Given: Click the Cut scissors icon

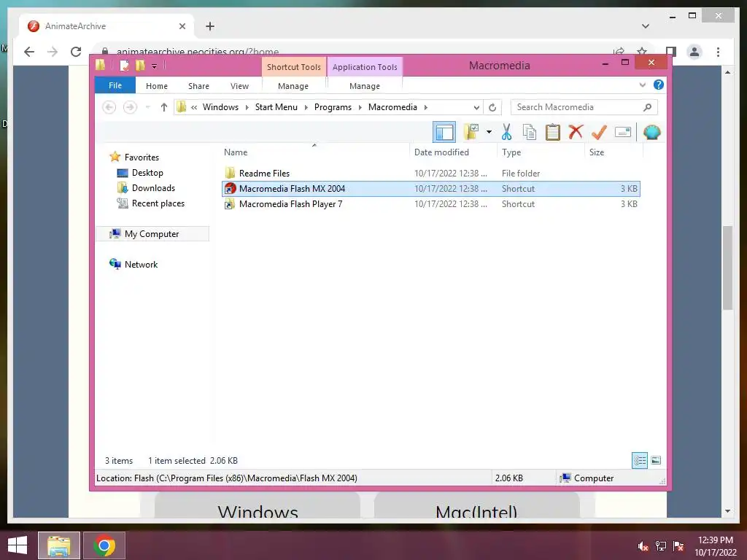Looking at the screenshot, I should 506,132.
